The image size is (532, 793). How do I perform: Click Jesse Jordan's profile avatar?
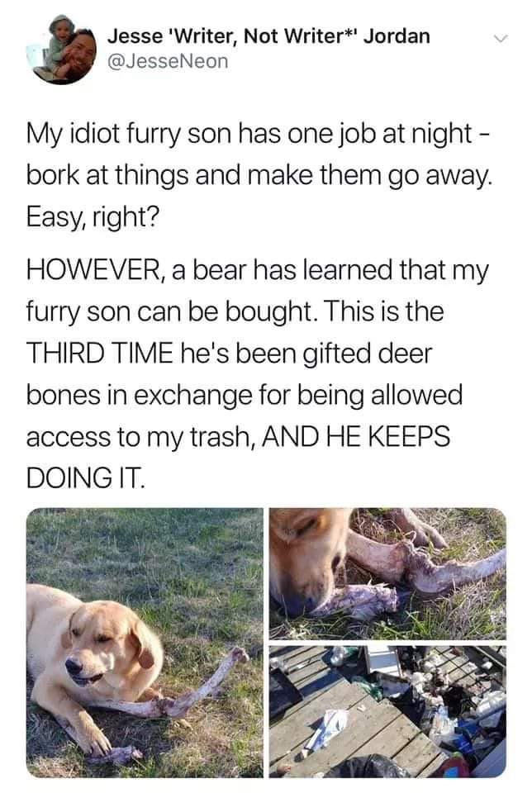coord(66,50)
